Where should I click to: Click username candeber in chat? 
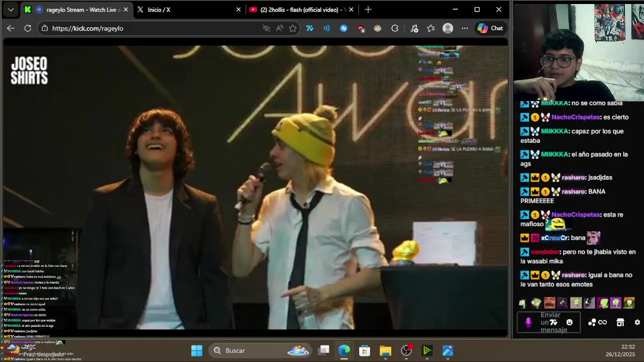[545, 252]
